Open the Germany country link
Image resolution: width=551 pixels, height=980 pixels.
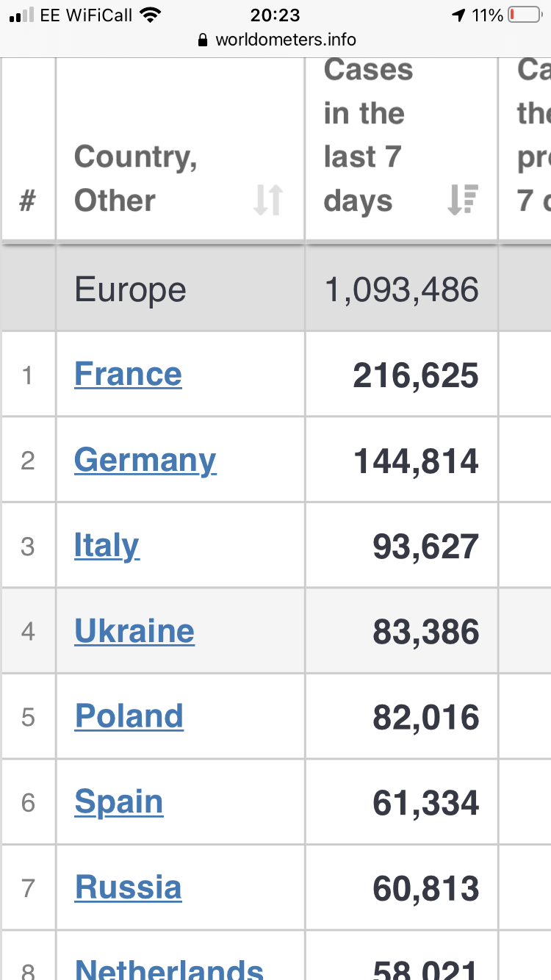145,461
